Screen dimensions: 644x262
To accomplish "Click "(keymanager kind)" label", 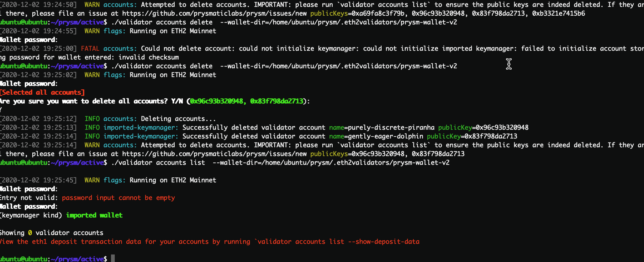I will pos(31,215).
